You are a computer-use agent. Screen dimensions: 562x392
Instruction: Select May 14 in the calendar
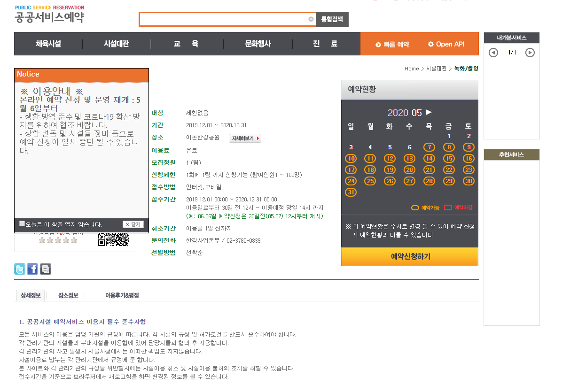coord(429,159)
